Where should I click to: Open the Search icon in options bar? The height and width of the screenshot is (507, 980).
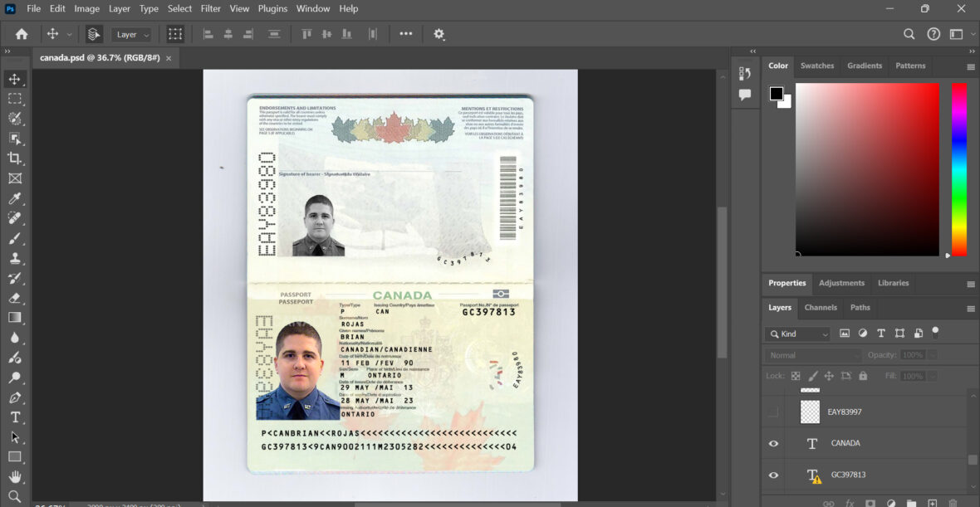(909, 34)
